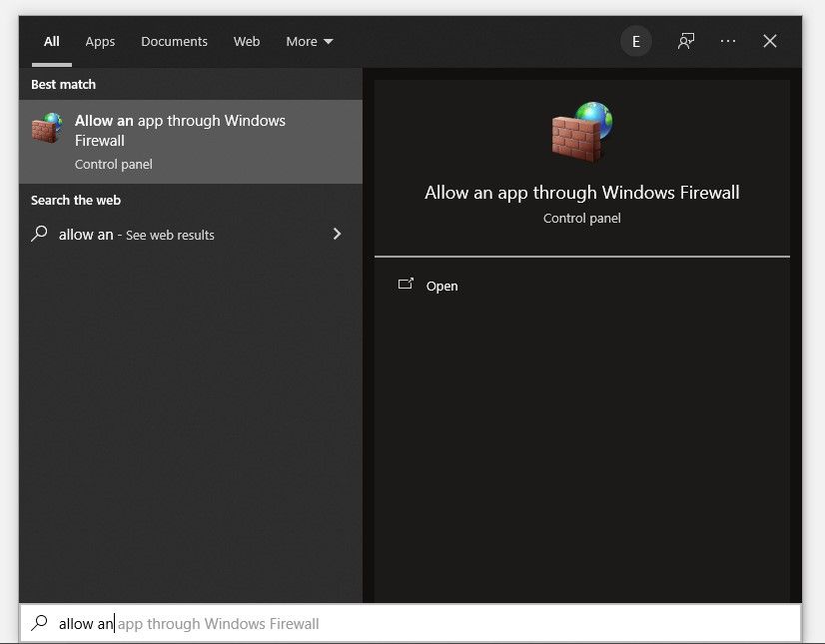Open the Apps search tab
This screenshot has height=644, width=825.
click(x=100, y=42)
